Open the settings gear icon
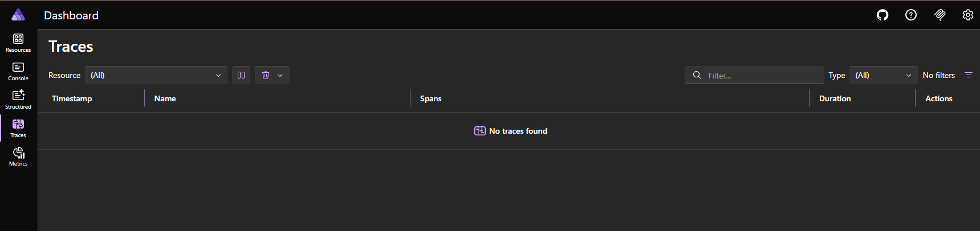 (968, 15)
